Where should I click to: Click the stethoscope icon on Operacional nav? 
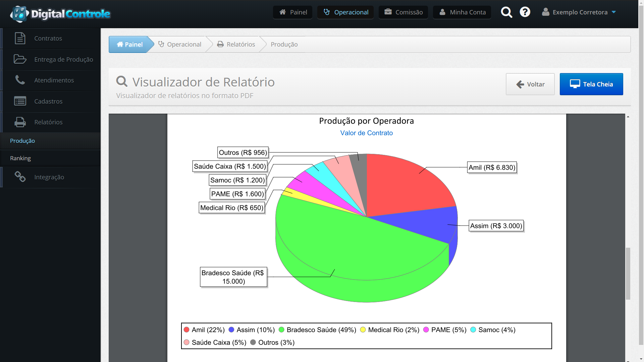(x=327, y=12)
